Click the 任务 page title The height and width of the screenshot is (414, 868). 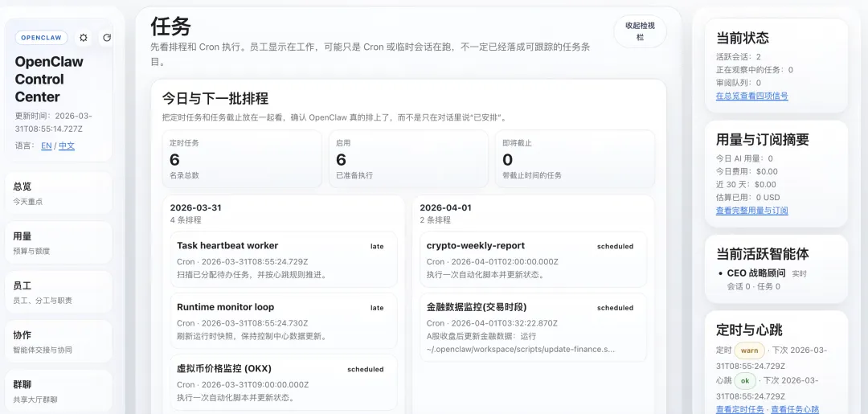tap(171, 26)
